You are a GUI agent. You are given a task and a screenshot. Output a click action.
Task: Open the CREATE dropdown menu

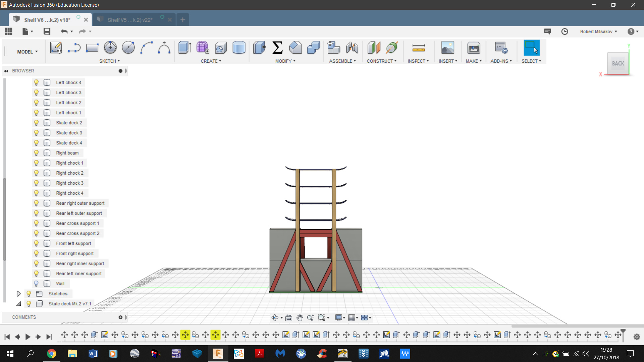pyautogui.click(x=211, y=61)
